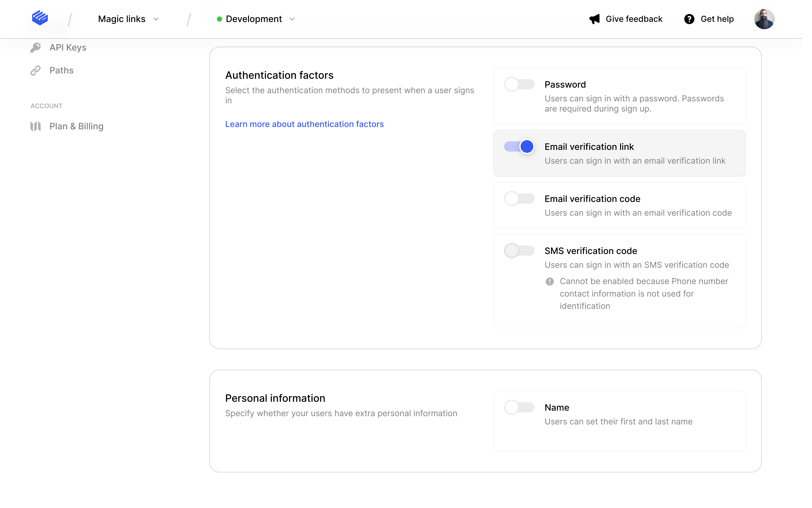812x508 pixels.
Task: Select the Magic links application name
Action: point(122,19)
